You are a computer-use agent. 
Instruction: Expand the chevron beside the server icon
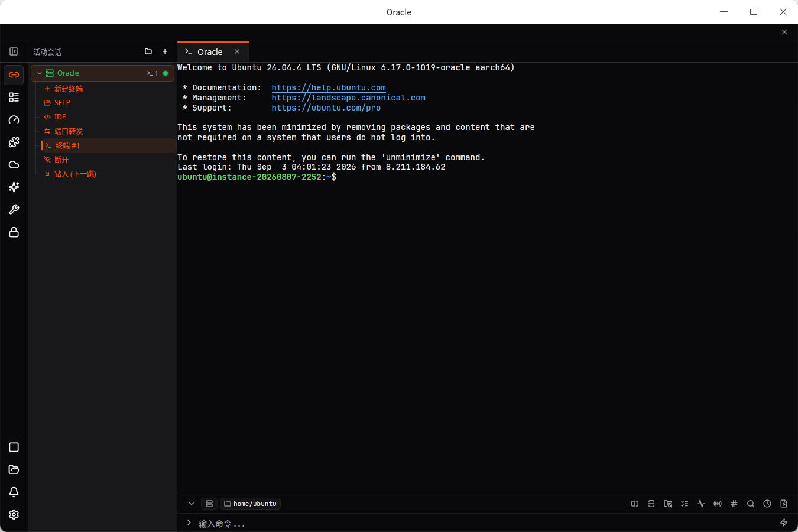[192, 504]
